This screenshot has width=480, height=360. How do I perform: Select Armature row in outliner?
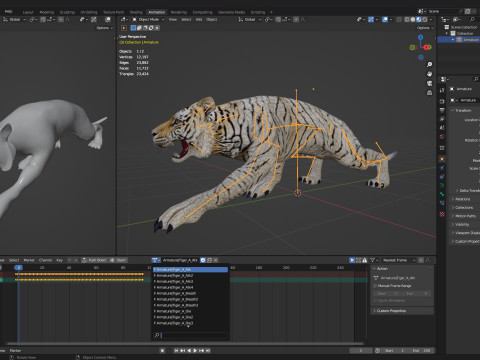[x=460, y=39]
